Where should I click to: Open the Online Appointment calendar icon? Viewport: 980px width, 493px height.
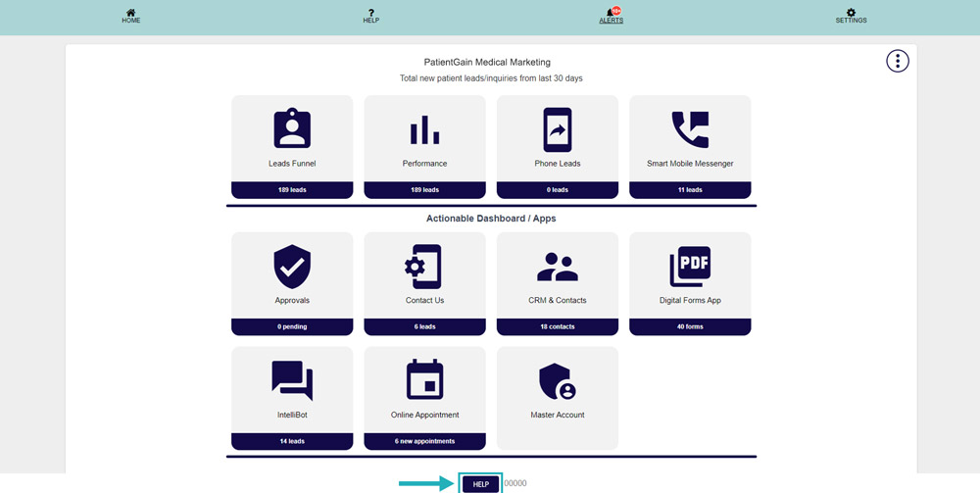coord(424,380)
